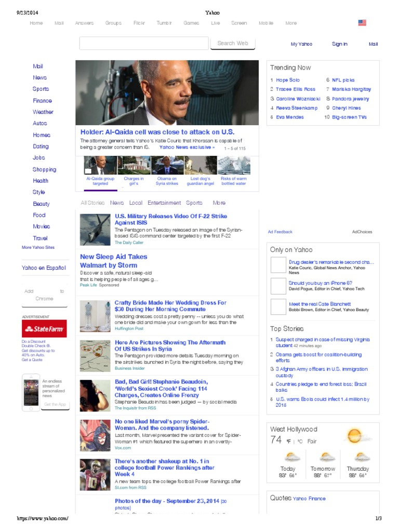Open Shopping in the left sidebar
Image resolution: width=399 pixels, height=532 pixels.
pos(45,169)
